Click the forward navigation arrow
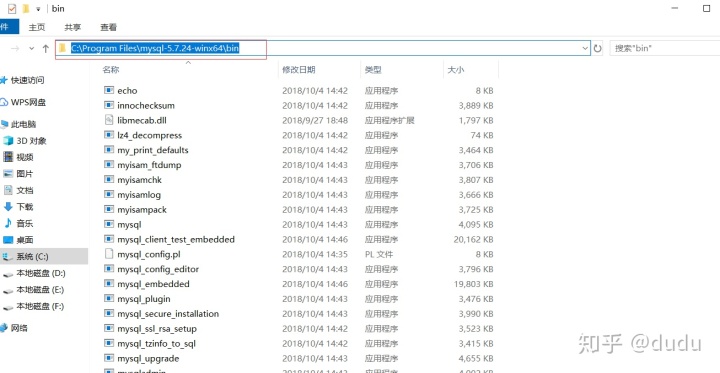This screenshot has width=720, height=373. tap(15, 48)
